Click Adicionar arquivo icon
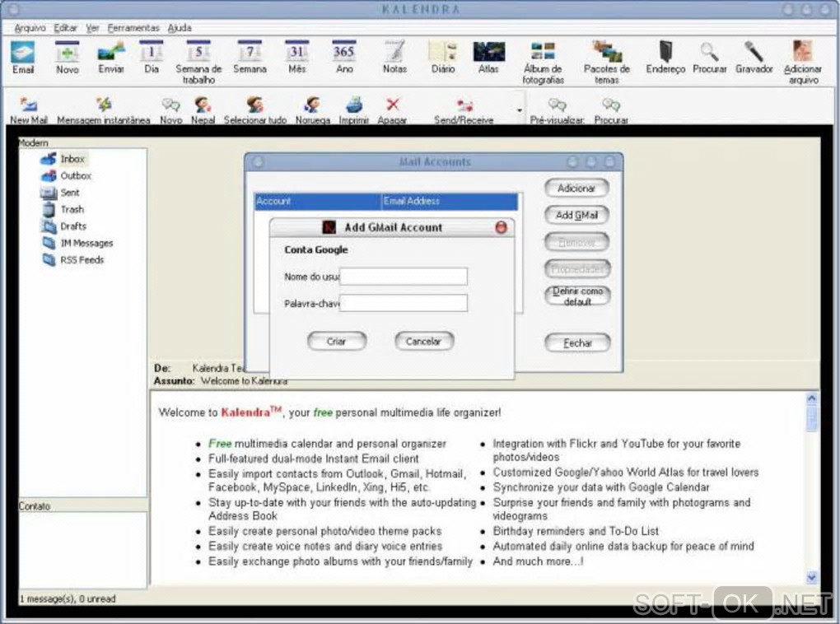 (x=802, y=63)
